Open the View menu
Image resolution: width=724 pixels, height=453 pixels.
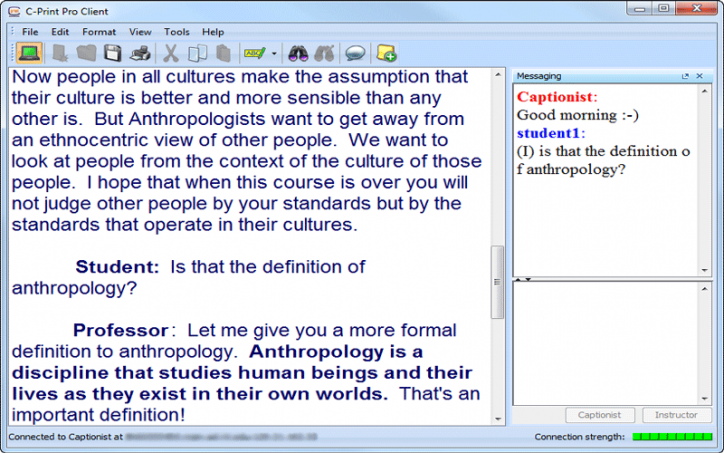[140, 32]
